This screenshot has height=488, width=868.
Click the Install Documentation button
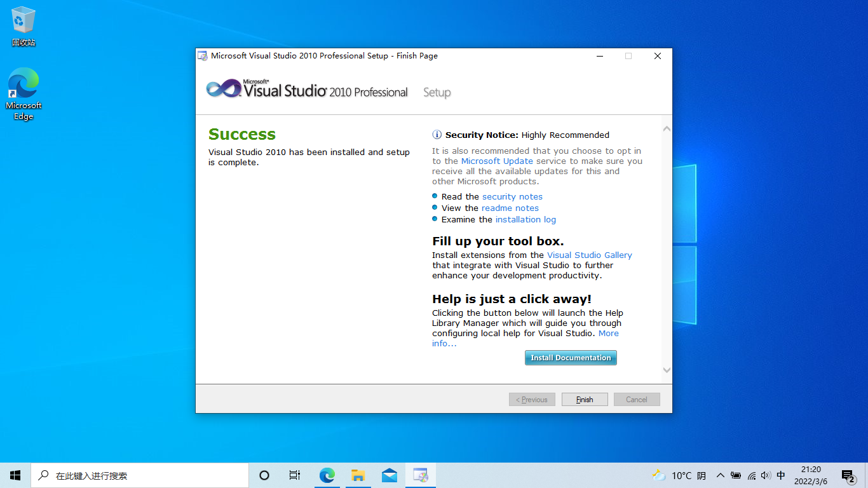click(570, 357)
